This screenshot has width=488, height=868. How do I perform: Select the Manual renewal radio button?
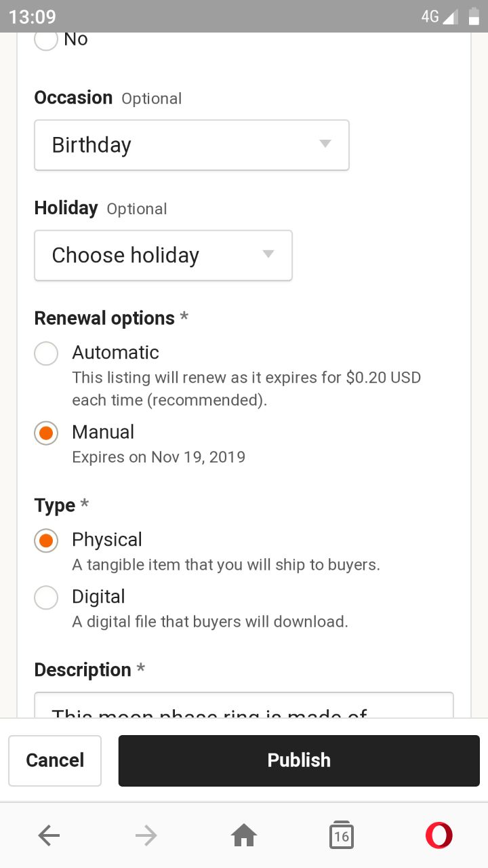click(46, 433)
